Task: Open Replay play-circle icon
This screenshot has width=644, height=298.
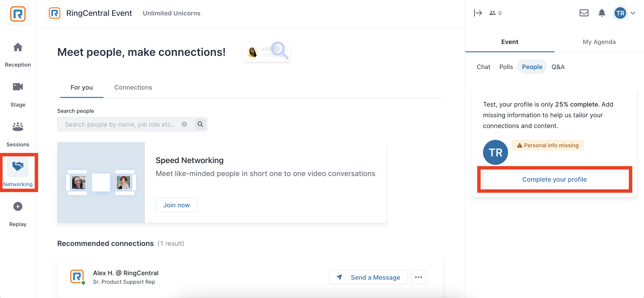Action: click(18, 206)
